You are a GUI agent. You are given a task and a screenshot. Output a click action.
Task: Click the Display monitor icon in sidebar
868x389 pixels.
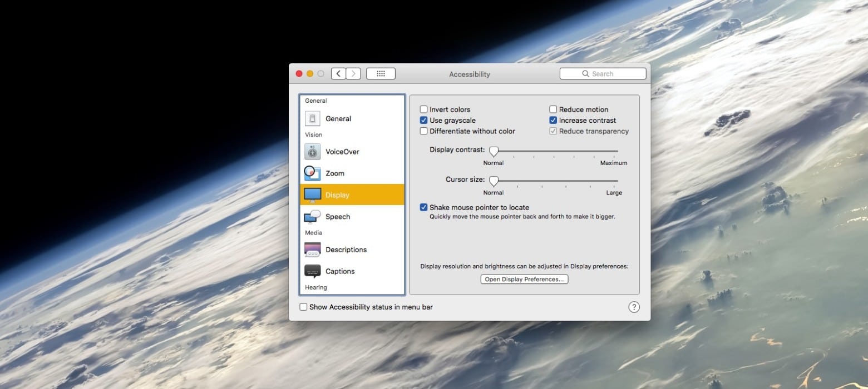[x=313, y=195]
